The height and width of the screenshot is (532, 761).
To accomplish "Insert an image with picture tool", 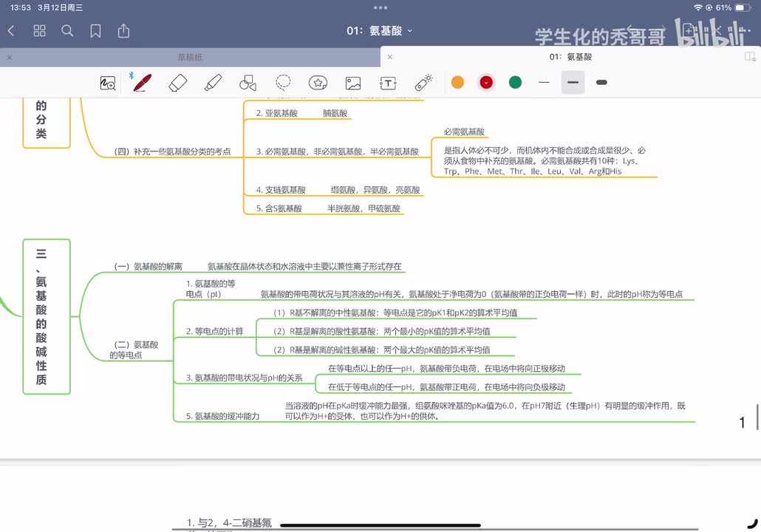I will (353, 83).
